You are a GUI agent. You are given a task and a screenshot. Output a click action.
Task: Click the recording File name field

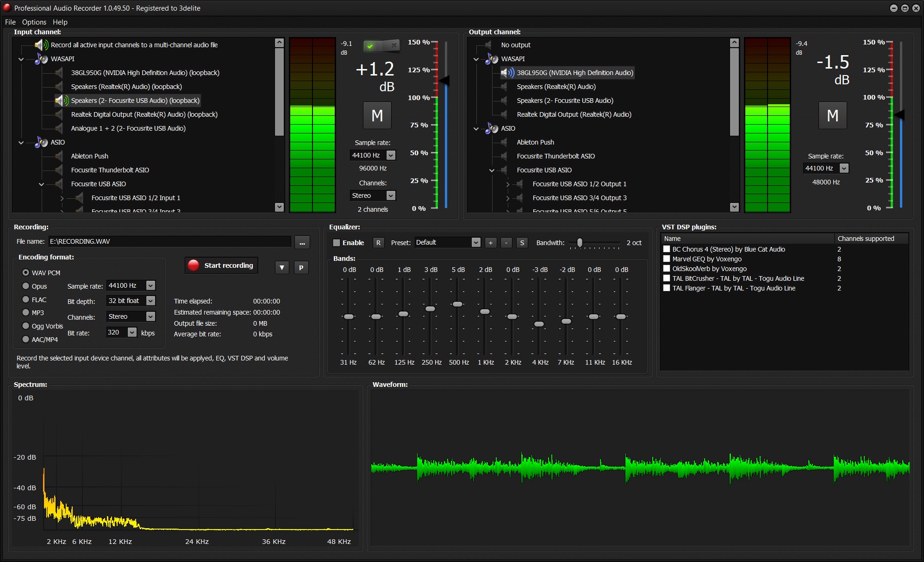tap(169, 241)
